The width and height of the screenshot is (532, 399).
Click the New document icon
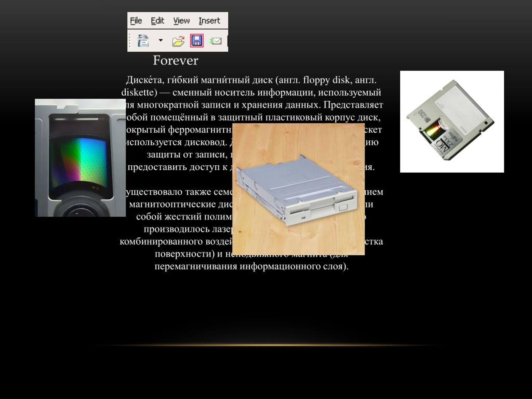[143, 41]
